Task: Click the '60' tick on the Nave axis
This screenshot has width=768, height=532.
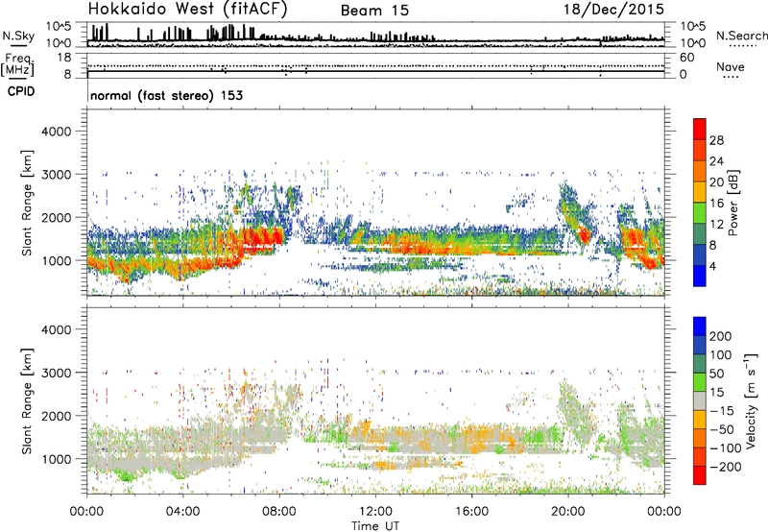Action: pos(686,58)
